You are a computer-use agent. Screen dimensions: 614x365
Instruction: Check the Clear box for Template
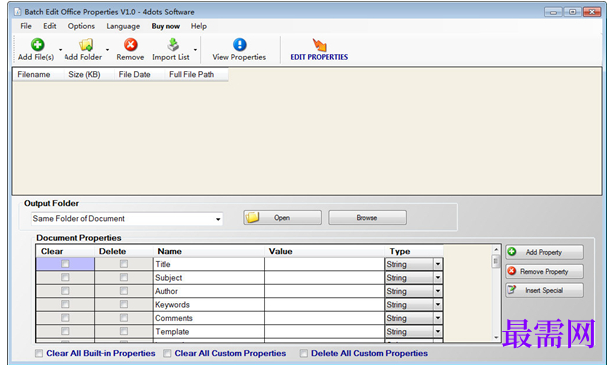65,331
